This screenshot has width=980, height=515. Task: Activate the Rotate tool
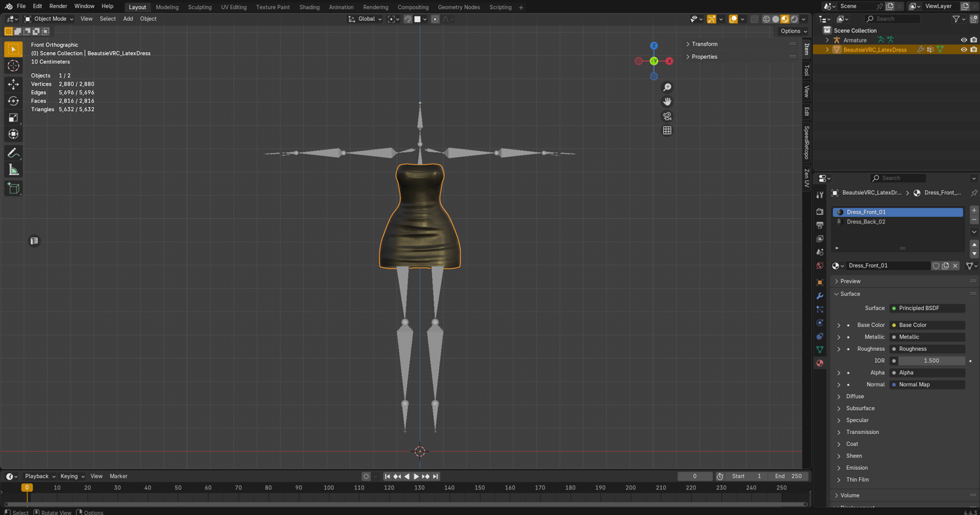tap(13, 101)
